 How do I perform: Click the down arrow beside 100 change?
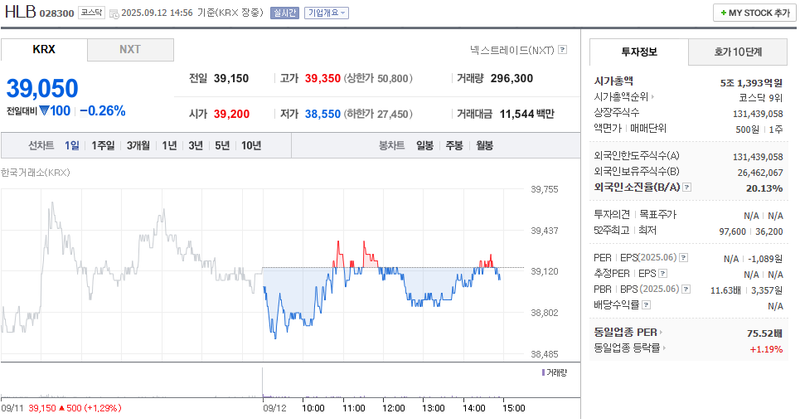[44, 110]
